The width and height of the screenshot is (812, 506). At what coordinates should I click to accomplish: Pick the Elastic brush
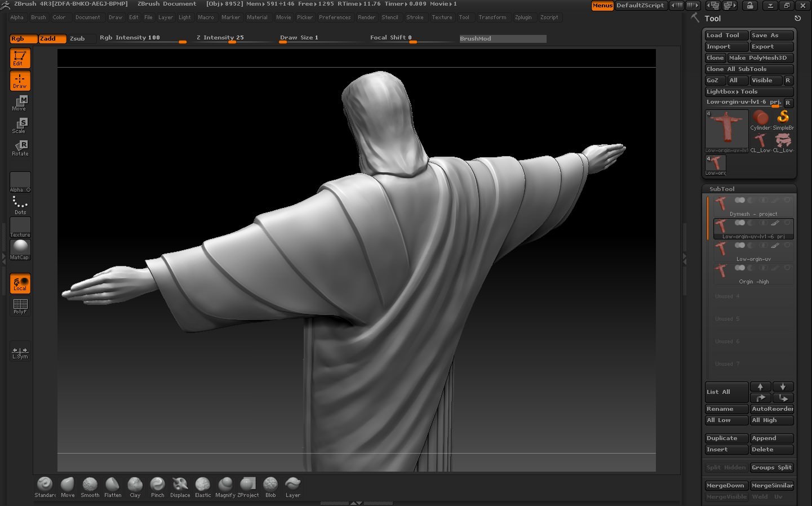click(203, 487)
